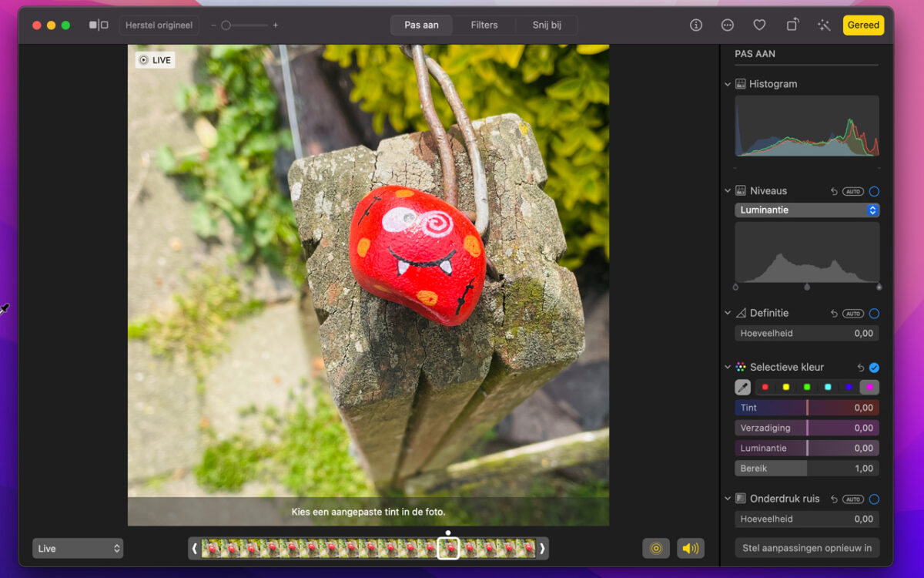Mute Live Photo sound with speaker button

691,548
